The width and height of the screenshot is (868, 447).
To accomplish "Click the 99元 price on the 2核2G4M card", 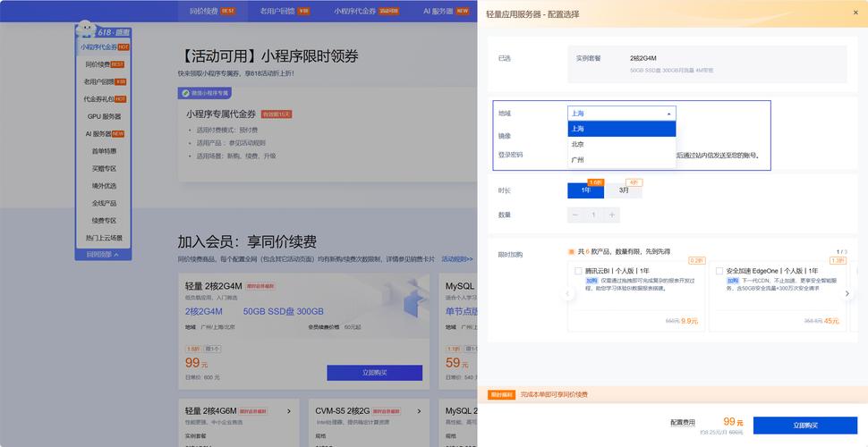I will click(x=197, y=364).
